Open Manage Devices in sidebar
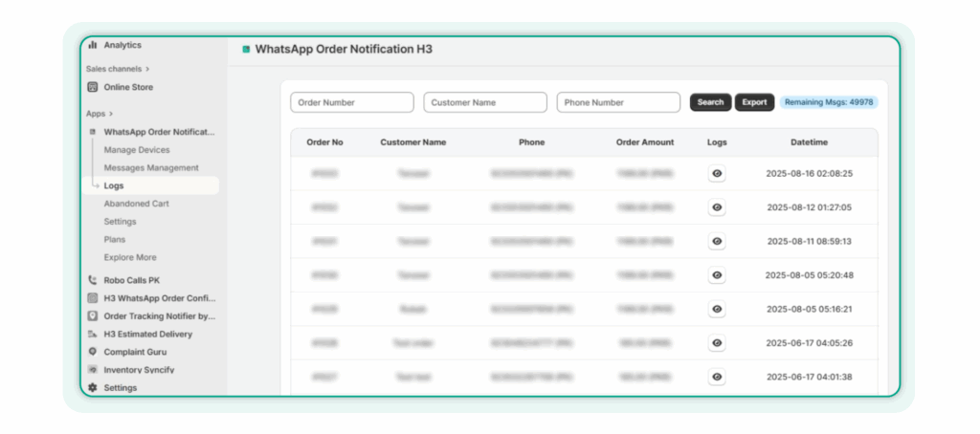980x434 pixels. 137,150
